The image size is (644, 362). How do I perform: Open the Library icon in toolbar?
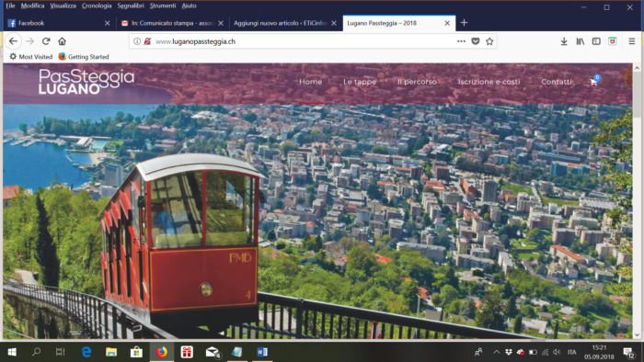pos(581,41)
